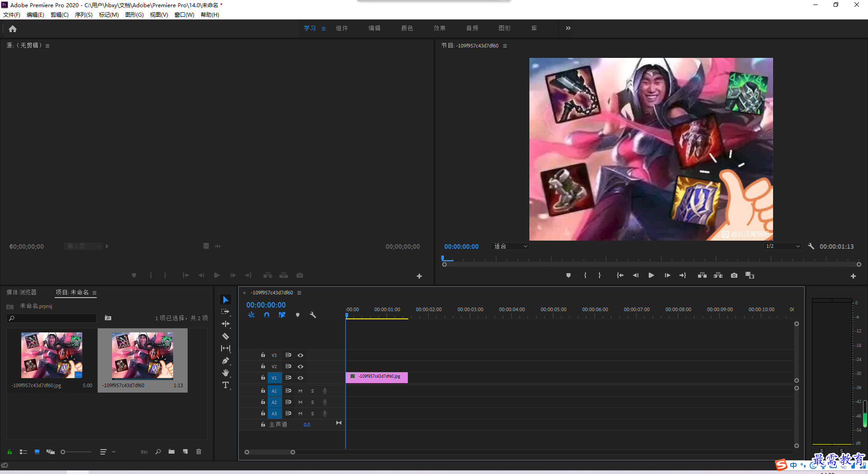868x474 pixels.
Task: Open program monitor panel menu
Action: [505, 46]
